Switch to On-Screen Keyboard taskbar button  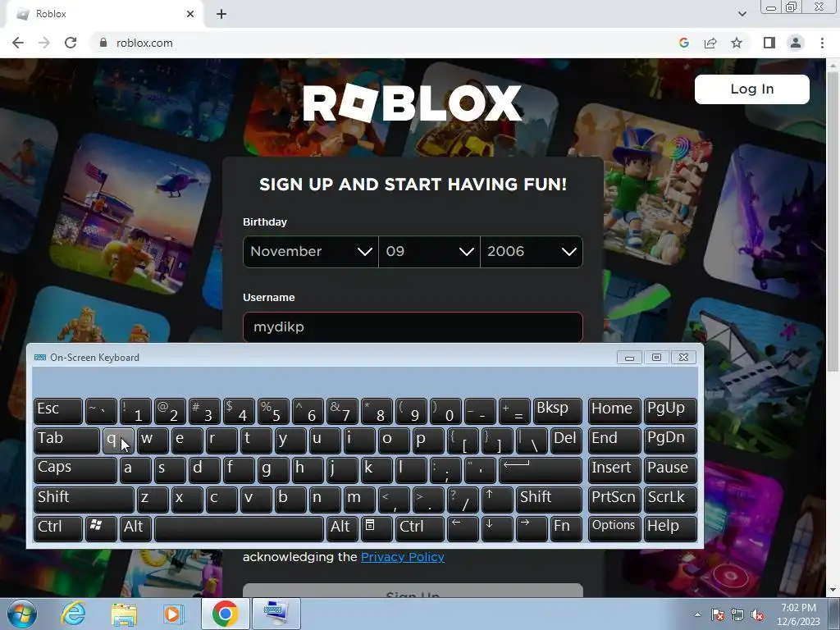click(276, 614)
